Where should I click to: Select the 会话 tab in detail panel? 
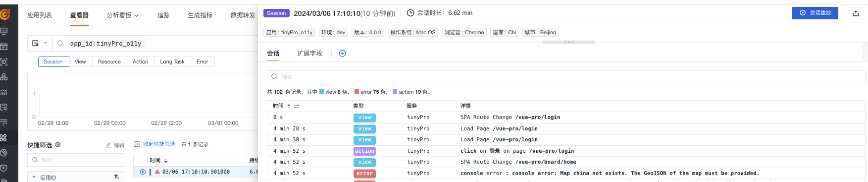pos(273,54)
